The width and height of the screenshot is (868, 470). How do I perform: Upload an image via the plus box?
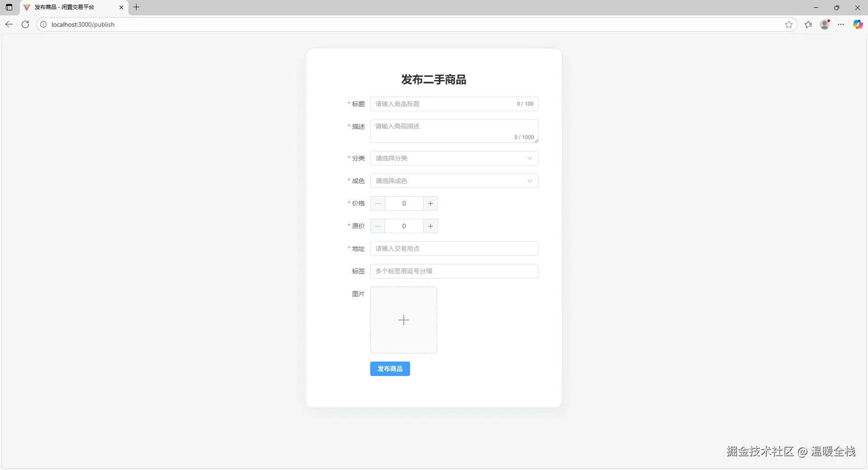(404, 320)
